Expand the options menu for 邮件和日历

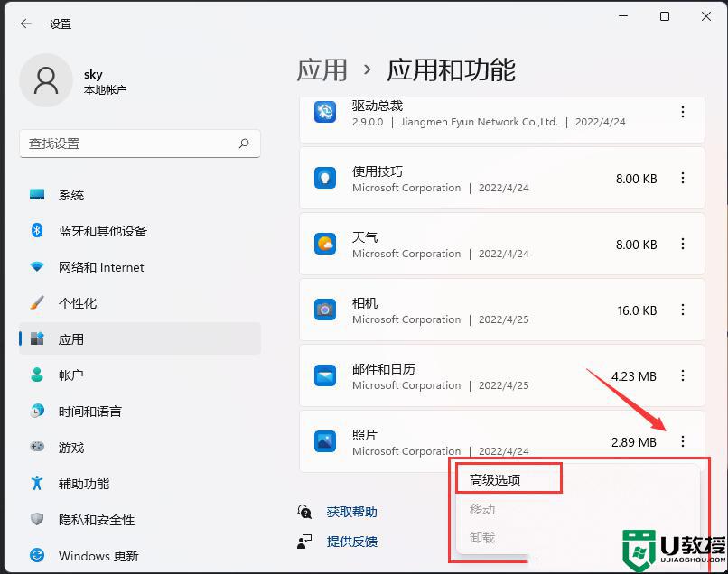tap(683, 375)
